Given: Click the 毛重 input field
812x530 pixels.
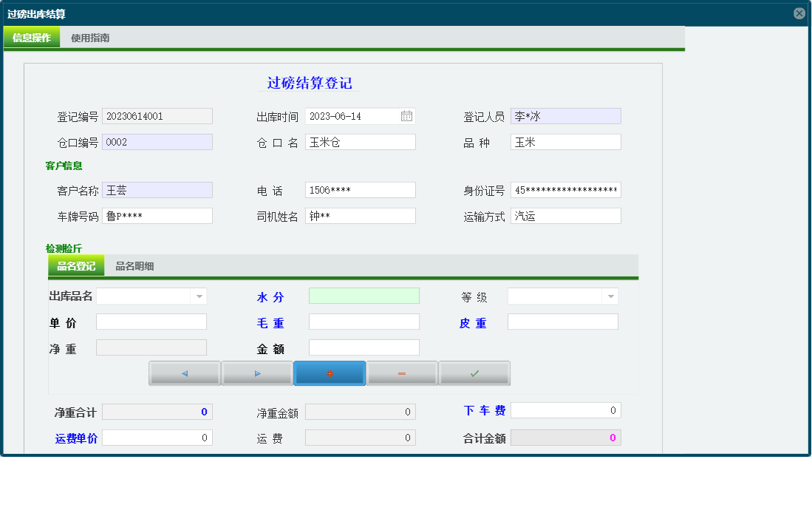Looking at the screenshot, I should (364, 322).
